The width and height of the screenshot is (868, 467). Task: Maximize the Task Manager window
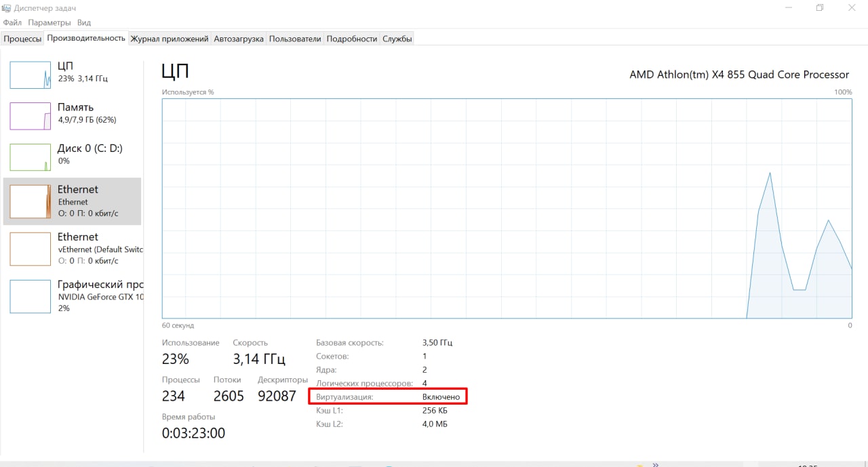820,8
